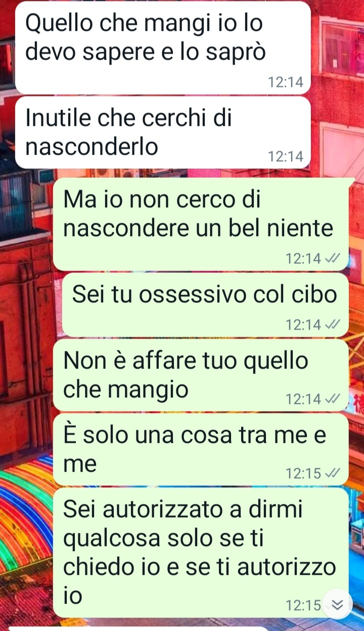Tap double check marks on "Sei tu ossessivo" message
The width and height of the screenshot is (364, 631).
pyautogui.click(x=332, y=325)
